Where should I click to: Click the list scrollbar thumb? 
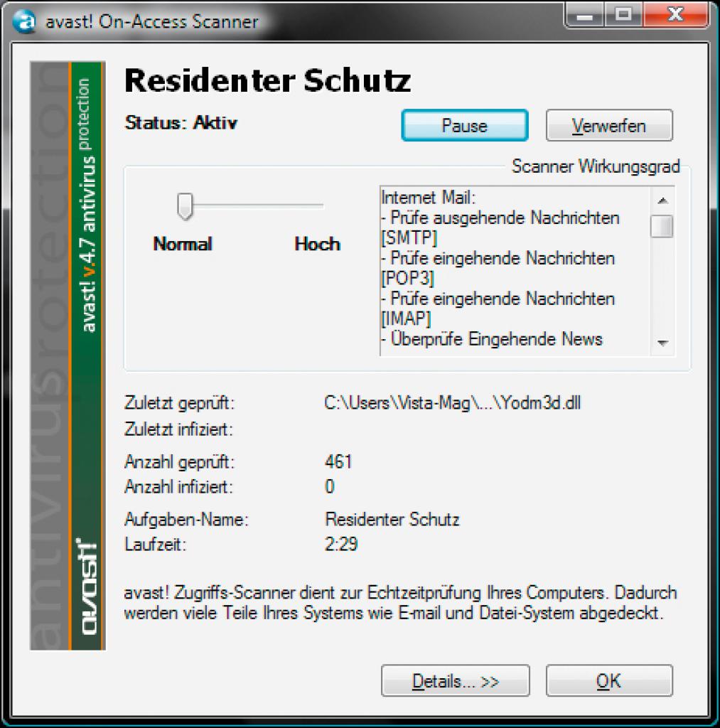click(662, 226)
